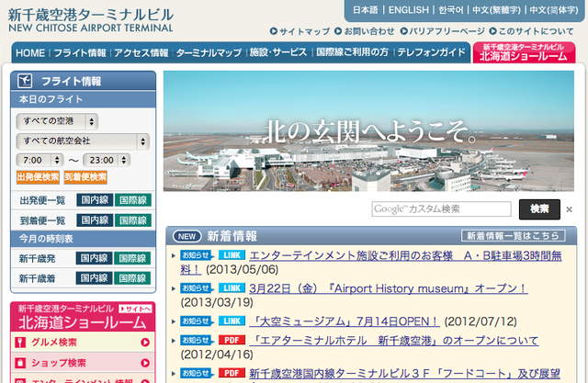This screenshot has height=383, width=588.
Task: Click the お知らせ tag on the 2012/04/16 item
Action: coord(197,340)
